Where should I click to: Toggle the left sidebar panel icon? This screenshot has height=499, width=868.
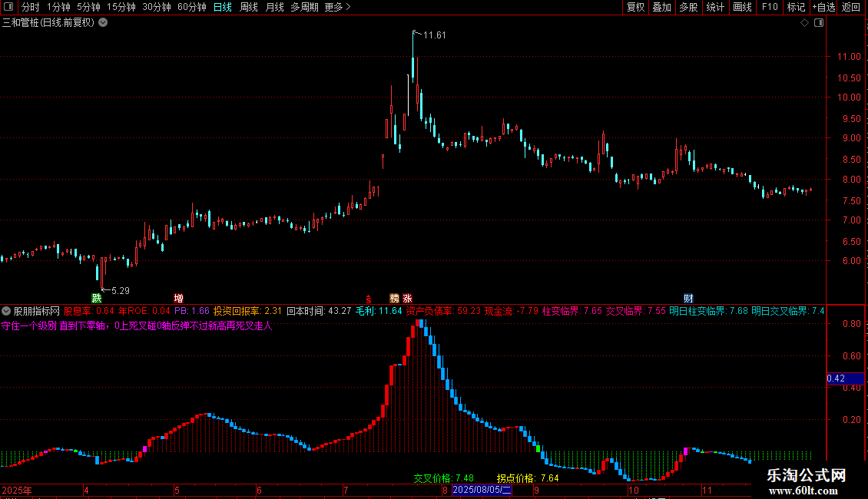click(x=8, y=7)
